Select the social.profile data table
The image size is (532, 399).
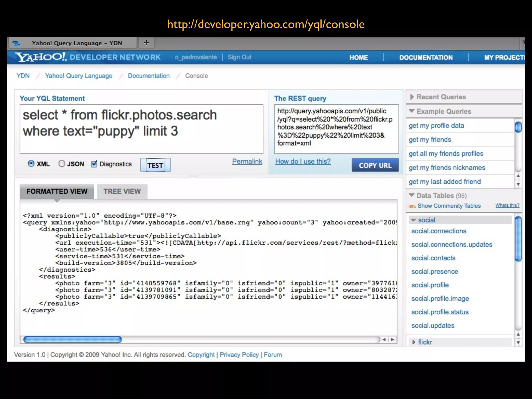click(430, 285)
